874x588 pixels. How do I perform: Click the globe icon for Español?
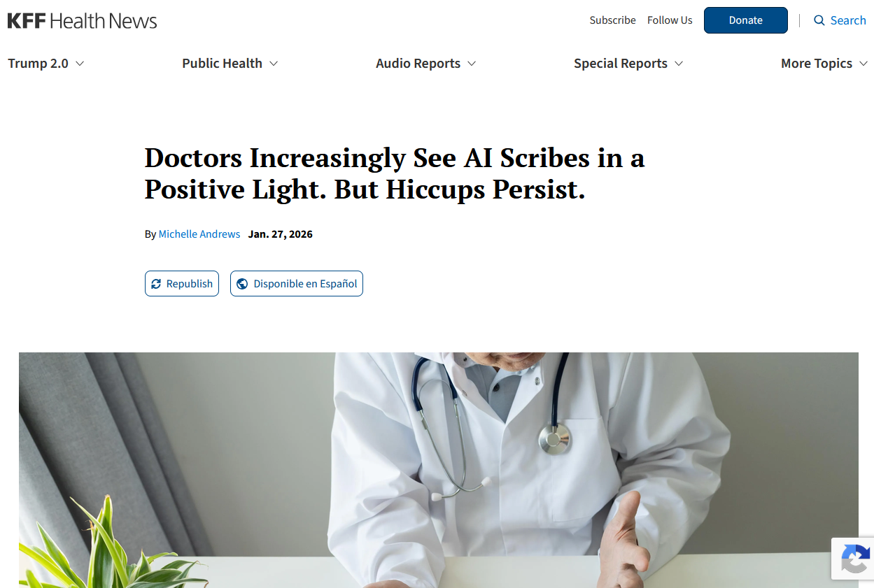[242, 284]
